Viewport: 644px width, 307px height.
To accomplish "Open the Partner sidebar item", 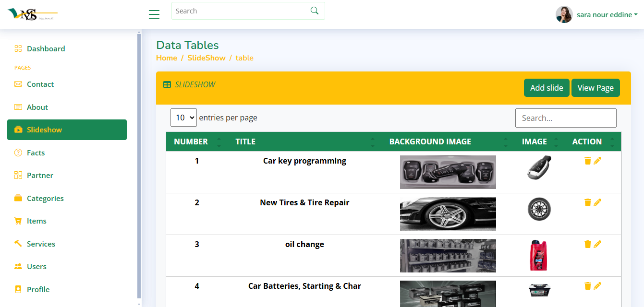I will pyautogui.click(x=40, y=176).
